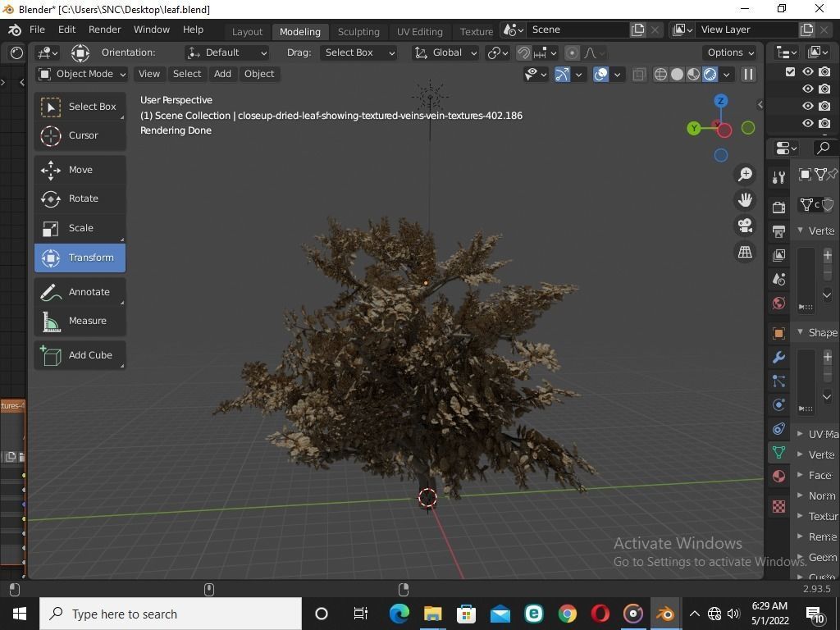Open the Render menu
Screen dimensions: 840x630
click(104, 30)
